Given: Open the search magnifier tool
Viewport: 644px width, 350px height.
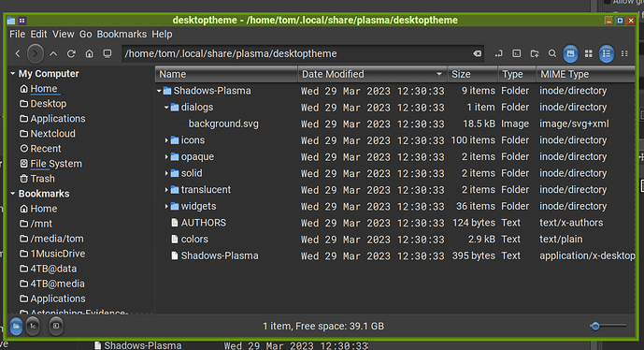Looking at the screenshot, I should point(552,53).
